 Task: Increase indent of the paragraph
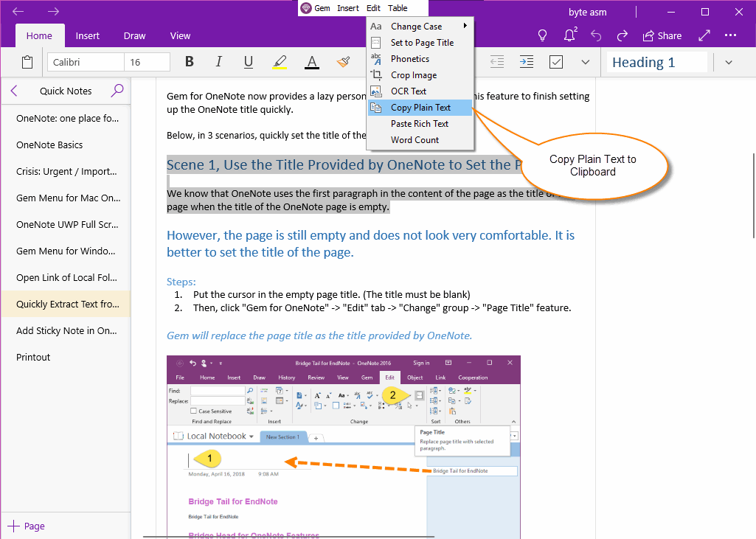527,62
